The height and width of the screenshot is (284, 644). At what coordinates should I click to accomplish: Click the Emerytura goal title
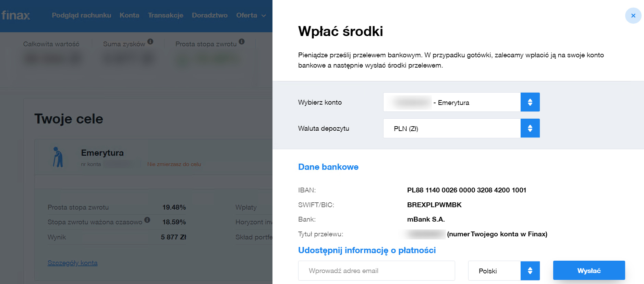[102, 153]
